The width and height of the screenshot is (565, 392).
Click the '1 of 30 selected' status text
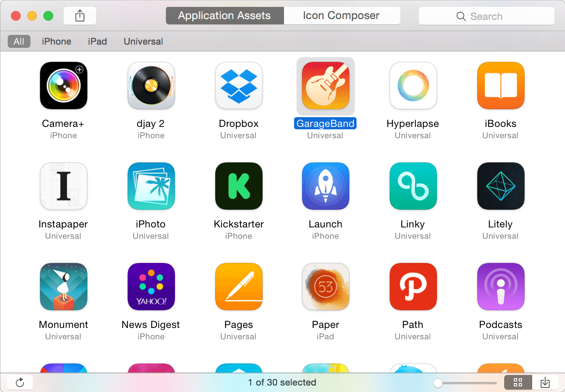(282, 382)
